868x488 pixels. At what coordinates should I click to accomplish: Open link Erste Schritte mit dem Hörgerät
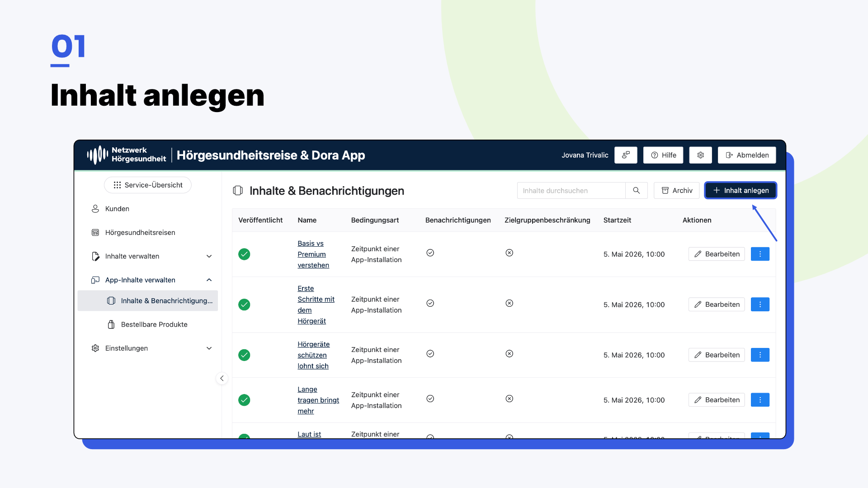(316, 305)
